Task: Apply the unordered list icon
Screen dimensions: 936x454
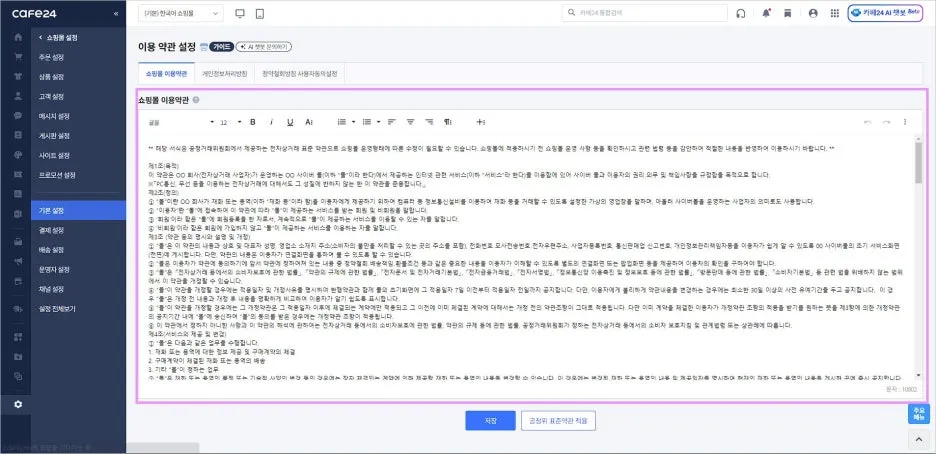Action: (367, 122)
